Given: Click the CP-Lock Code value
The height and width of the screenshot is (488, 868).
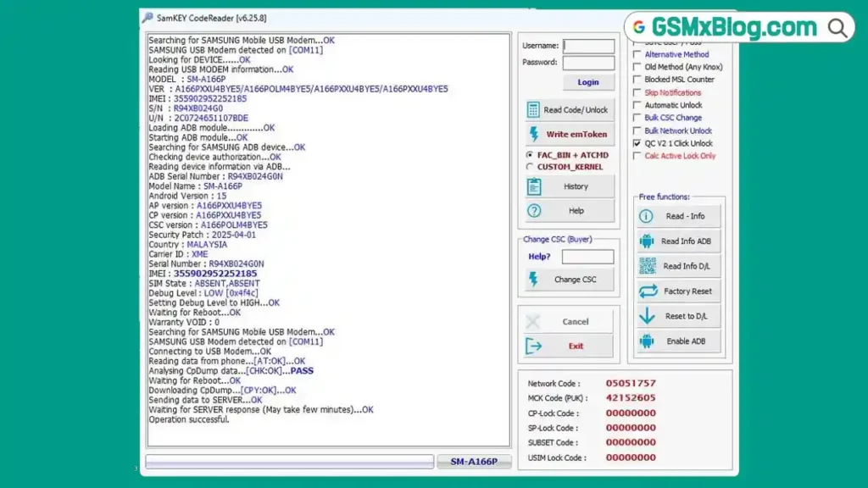Looking at the screenshot, I should click(x=631, y=413).
